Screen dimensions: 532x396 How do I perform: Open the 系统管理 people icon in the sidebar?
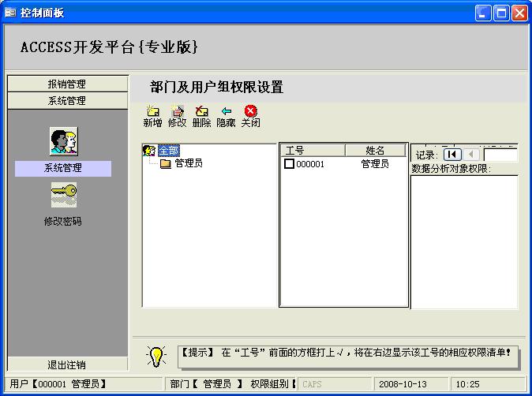click(x=64, y=141)
